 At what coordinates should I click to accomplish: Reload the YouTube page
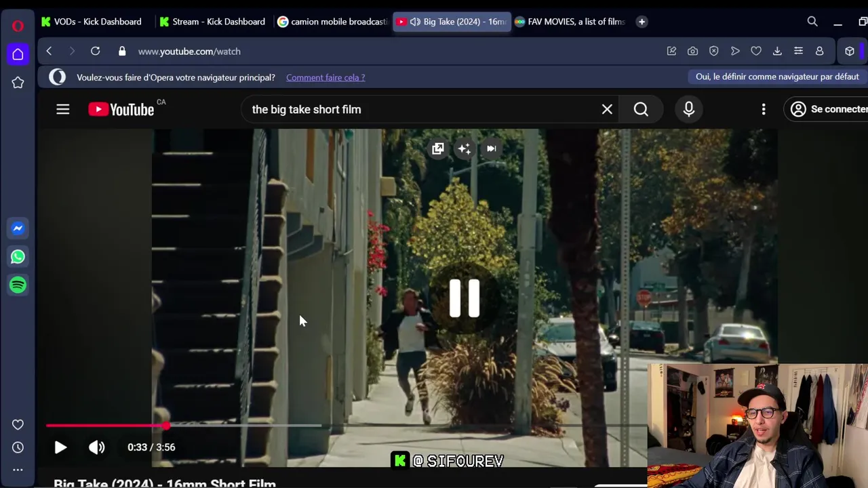pos(95,51)
